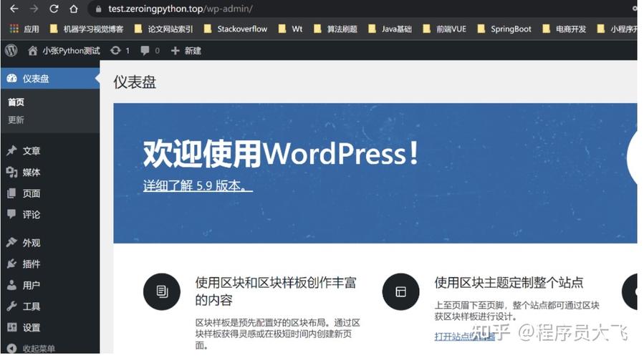Open 外观 (appearance) brush icon
This screenshot has width=644, height=358.
click(11, 242)
